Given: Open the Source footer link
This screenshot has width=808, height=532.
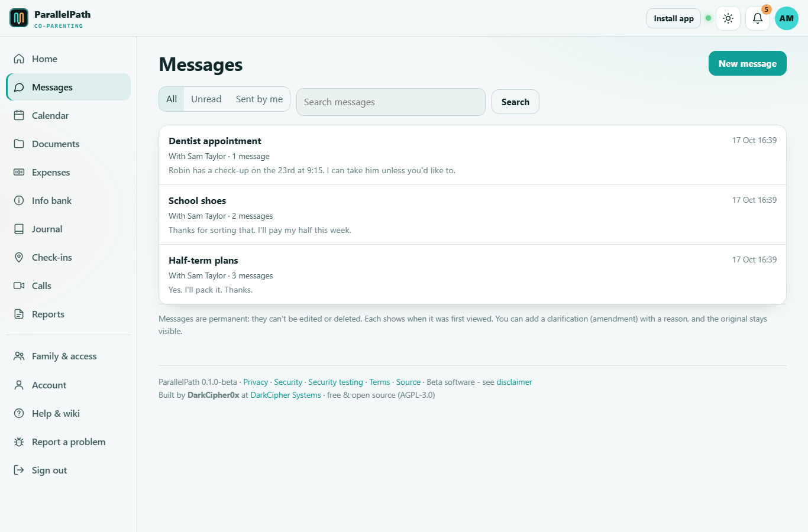Looking at the screenshot, I should point(408,382).
